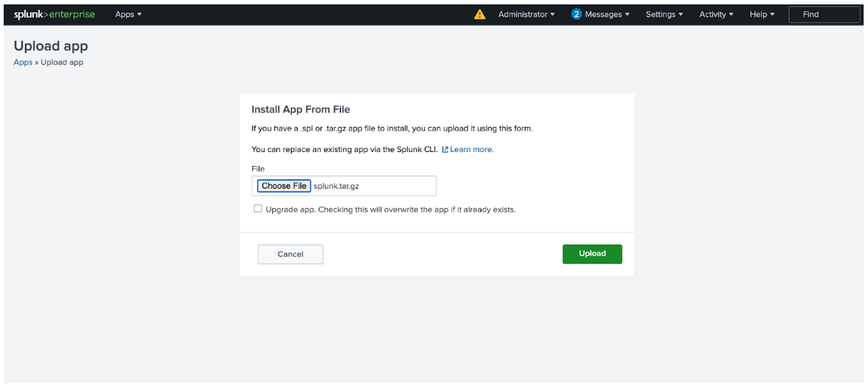The height and width of the screenshot is (387, 868).
Task: Expand the Apps dropdown in the top bar
Action: pos(129,14)
